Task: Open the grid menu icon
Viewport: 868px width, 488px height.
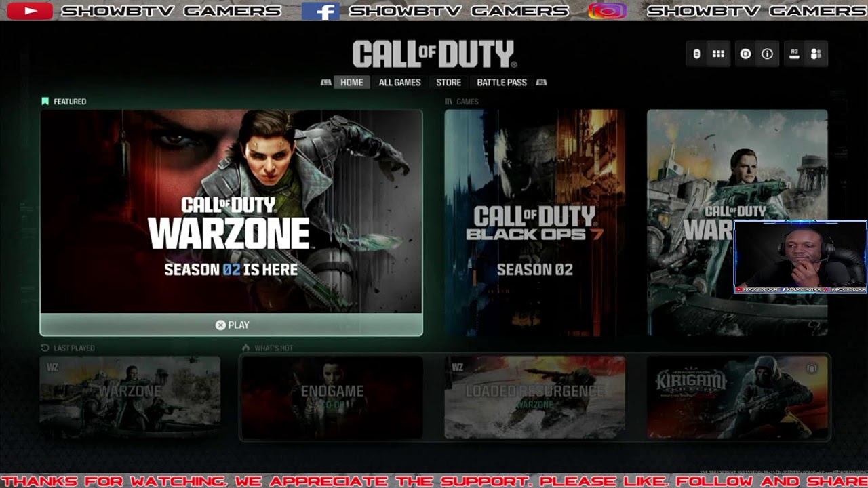Action: 718,54
